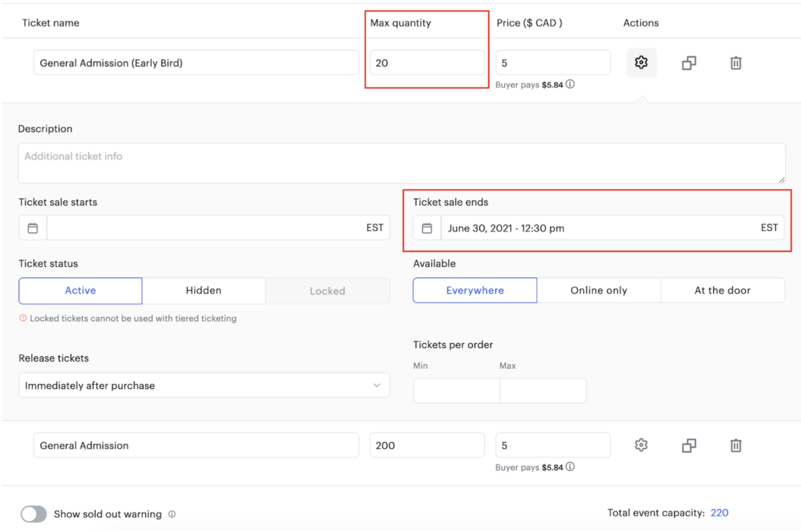Switch ticket status to Active

pyautogui.click(x=80, y=290)
